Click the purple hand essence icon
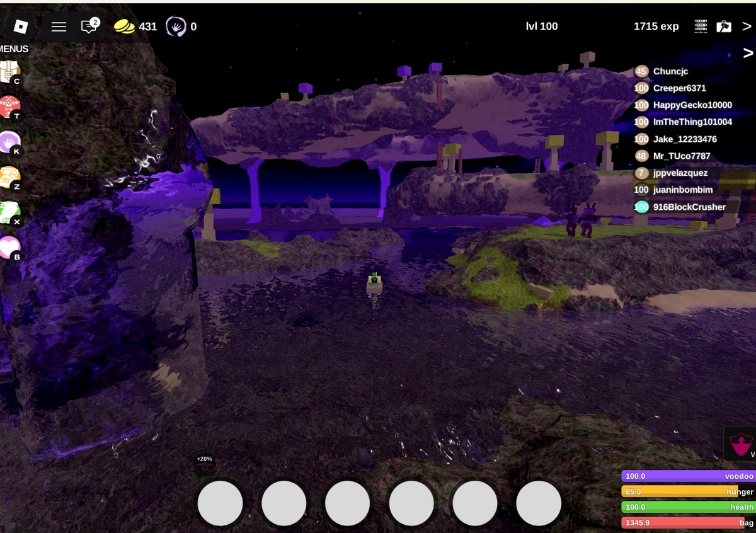756x533 pixels. (176, 26)
